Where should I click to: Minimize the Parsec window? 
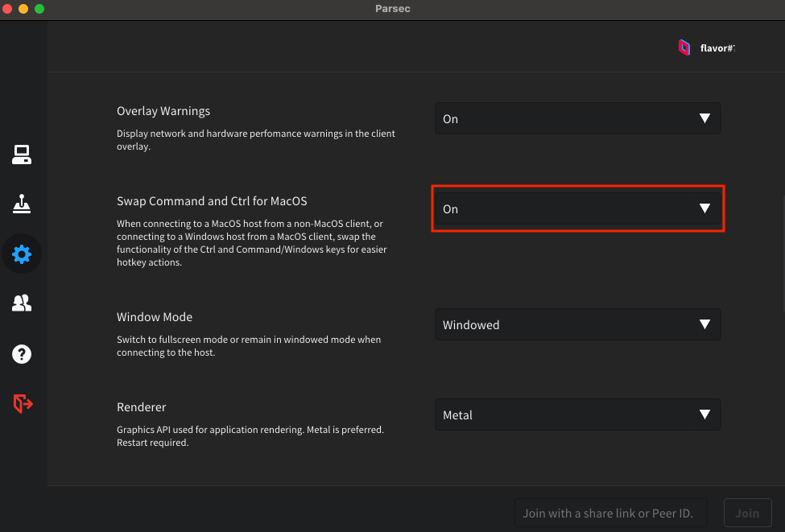coord(23,9)
